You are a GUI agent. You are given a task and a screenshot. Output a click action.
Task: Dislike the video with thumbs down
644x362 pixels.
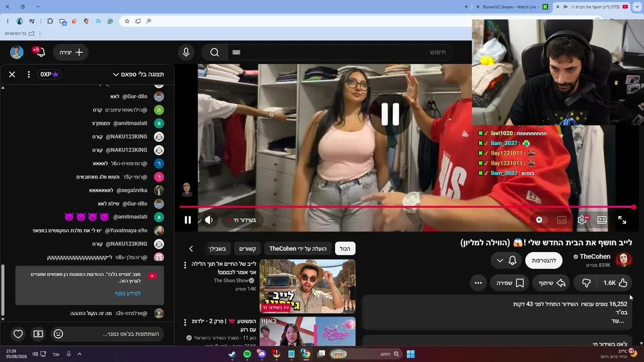(586, 283)
